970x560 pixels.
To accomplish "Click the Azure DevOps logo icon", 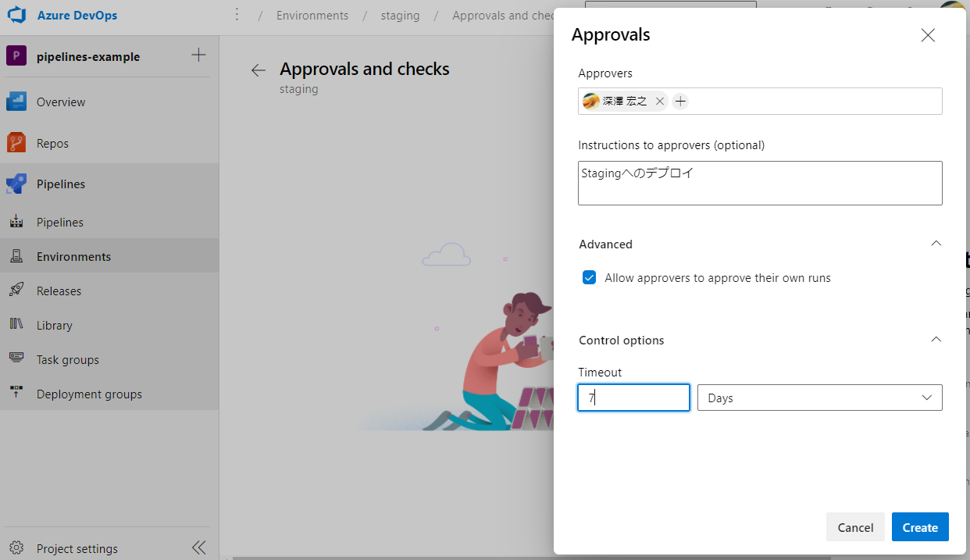I will point(17,15).
